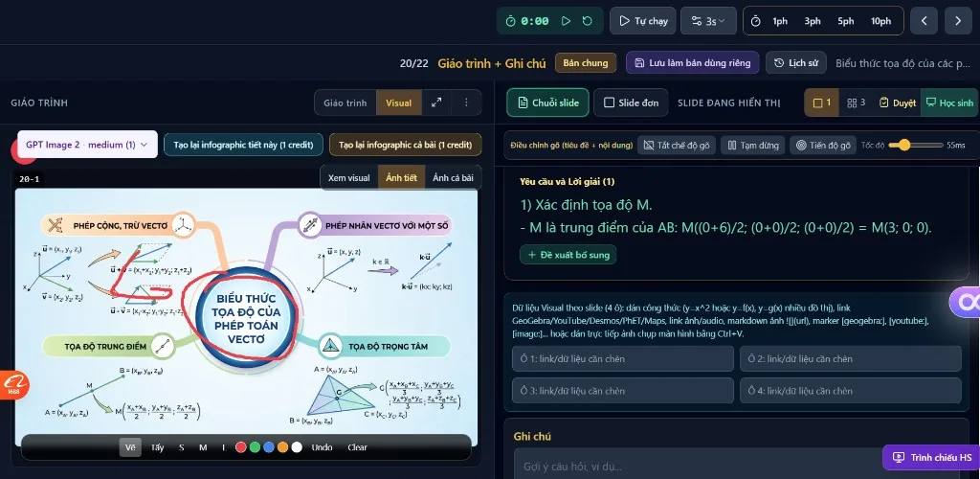
Task: Click the Ô 2 link input field
Action: [x=851, y=358]
